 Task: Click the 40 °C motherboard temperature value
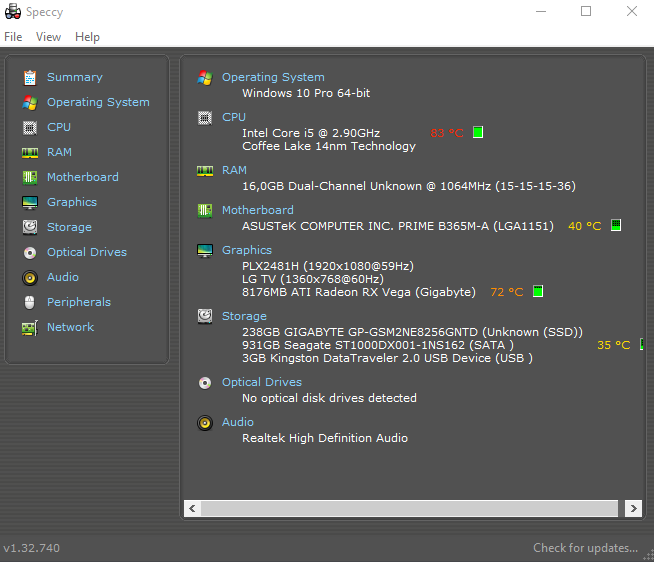tap(584, 226)
